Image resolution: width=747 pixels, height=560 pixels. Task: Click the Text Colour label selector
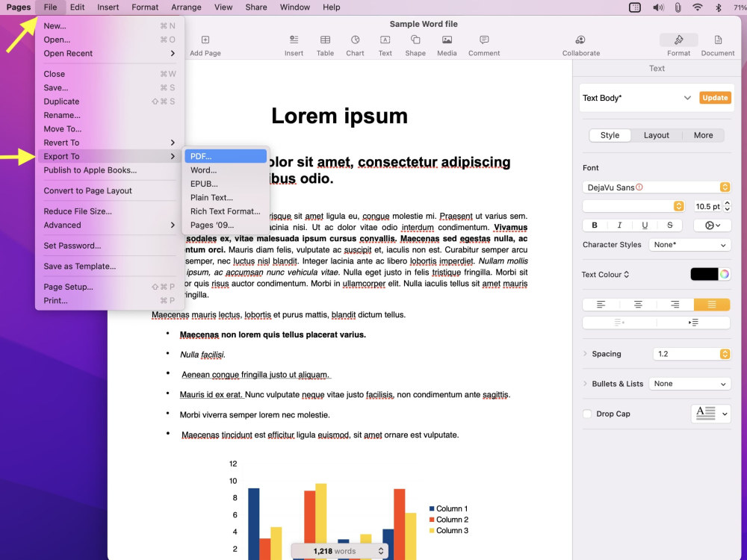click(x=605, y=274)
